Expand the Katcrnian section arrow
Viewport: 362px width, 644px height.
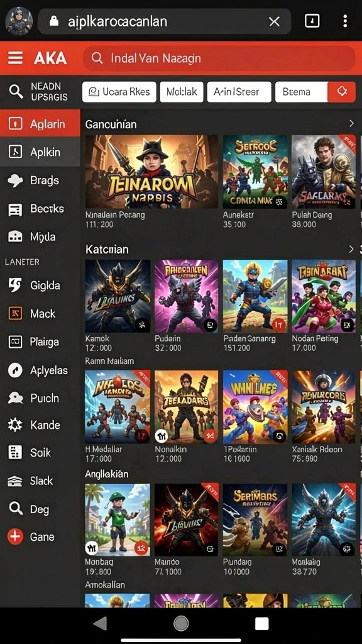tap(351, 249)
